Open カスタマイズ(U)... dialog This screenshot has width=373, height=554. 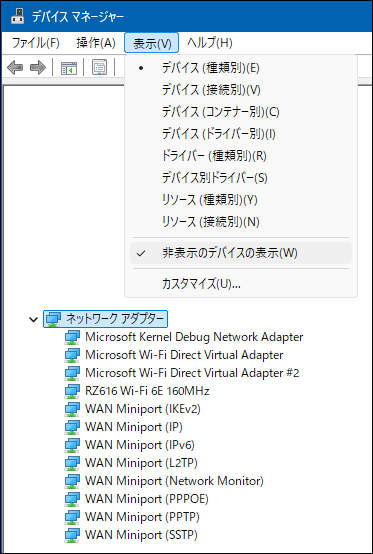click(241, 283)
